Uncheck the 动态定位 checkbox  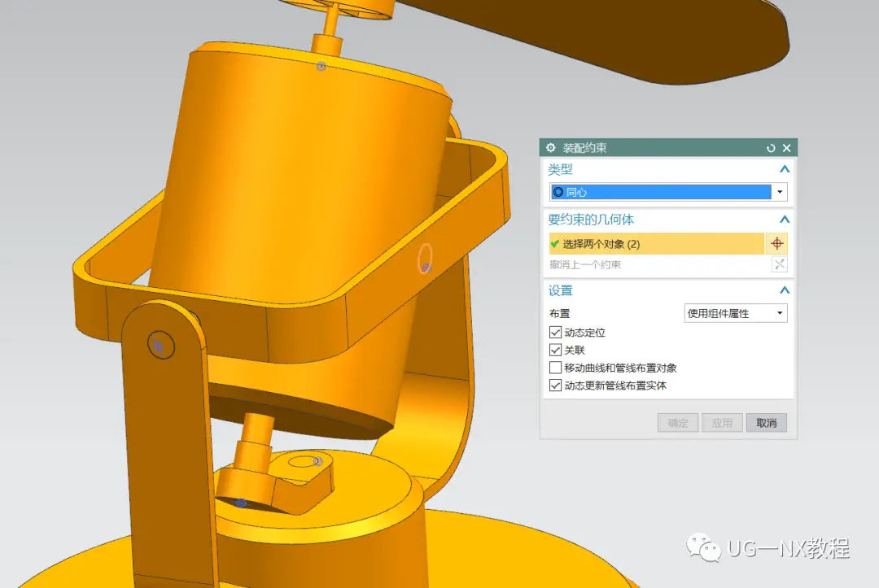click(x=555, y=333)
